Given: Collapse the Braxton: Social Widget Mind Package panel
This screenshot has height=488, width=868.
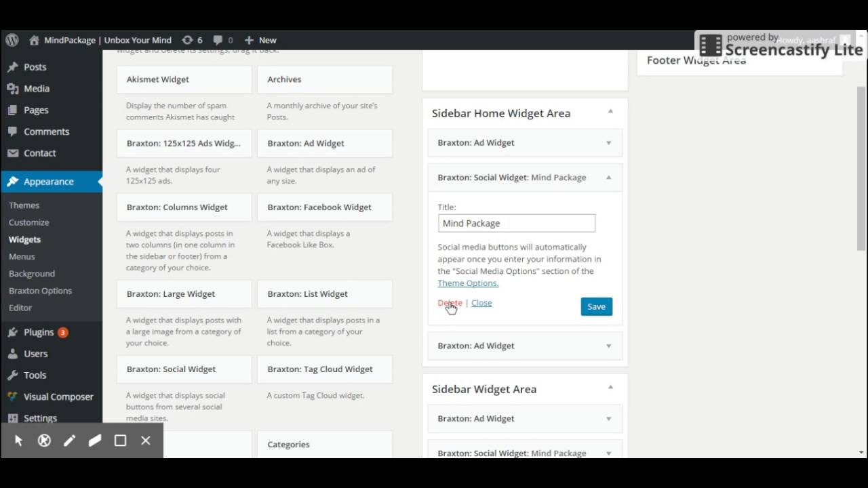Looking at the screenshot, I should click(x=608, y=178).
